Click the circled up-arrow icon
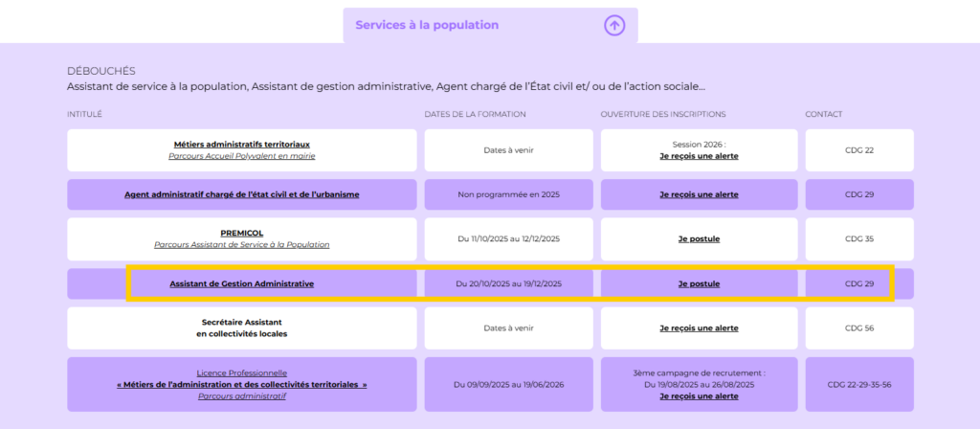Screen dimensions: 980x429 point(614,26)
